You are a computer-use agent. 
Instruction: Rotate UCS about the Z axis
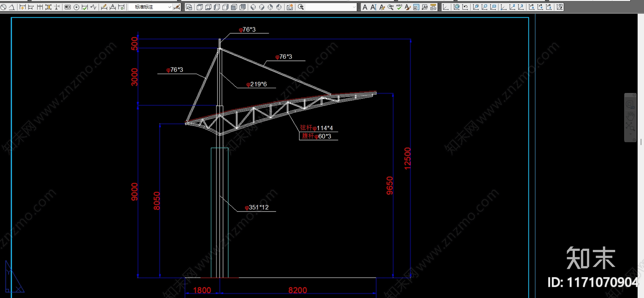click(x=549, y=7)
